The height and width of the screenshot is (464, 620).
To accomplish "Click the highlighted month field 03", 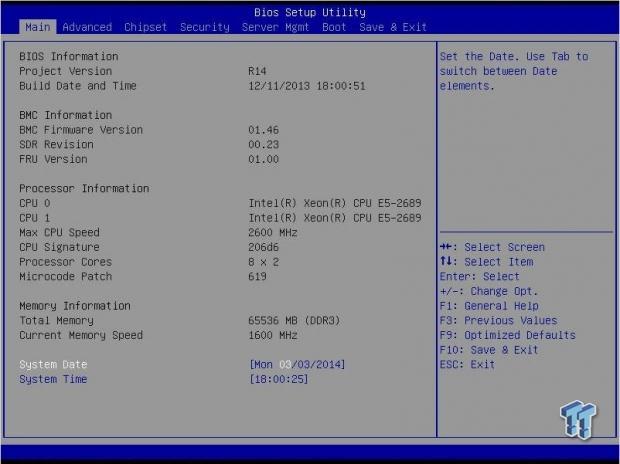I will 285,364.
